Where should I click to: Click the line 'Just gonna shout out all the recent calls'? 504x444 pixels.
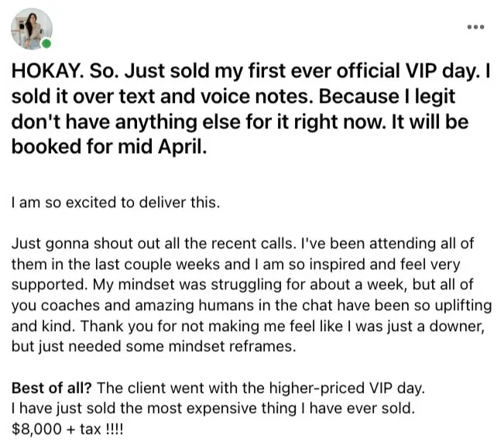pyautogui.click(x=153, y=244)
